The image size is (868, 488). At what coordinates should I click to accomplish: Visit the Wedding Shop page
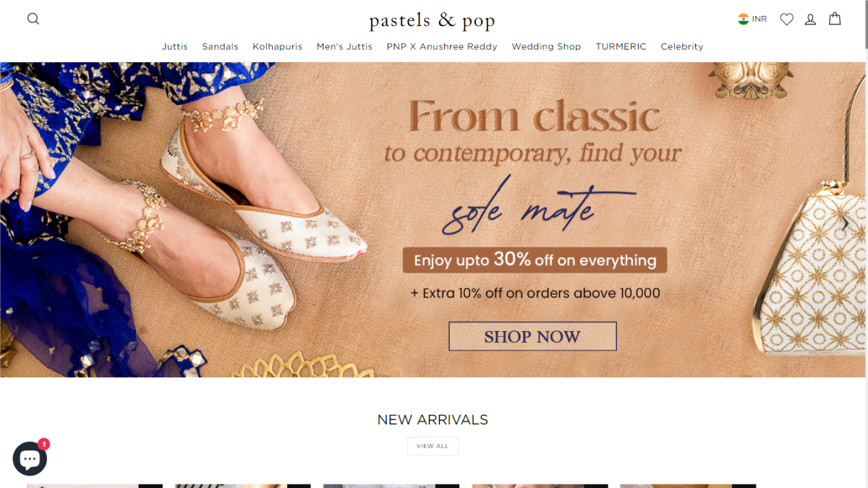coord(546,46)
